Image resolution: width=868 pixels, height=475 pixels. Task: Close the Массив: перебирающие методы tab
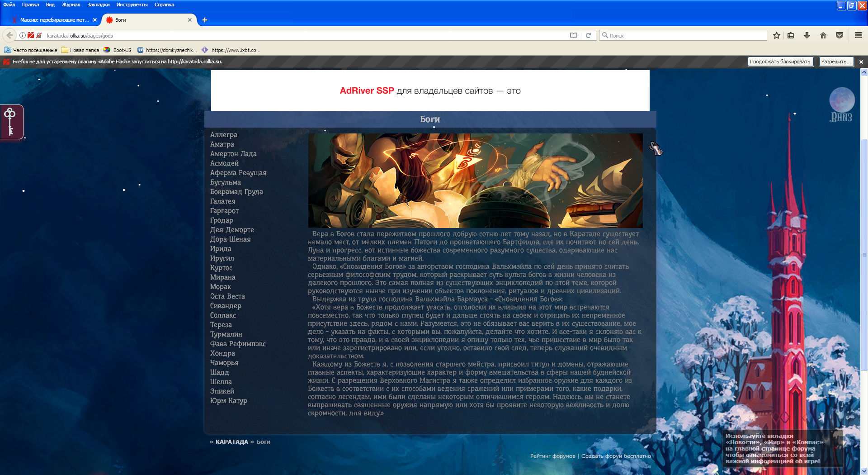coord(95,20)
